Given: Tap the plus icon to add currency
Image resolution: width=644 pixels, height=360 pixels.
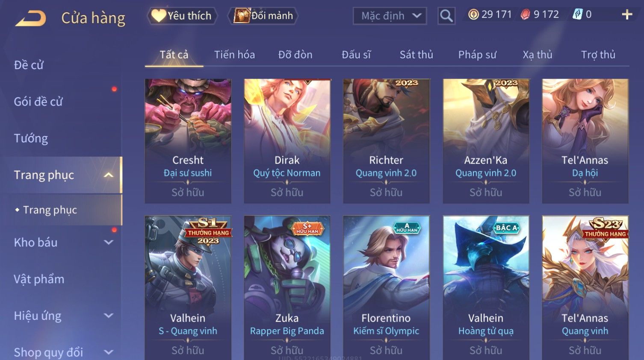Looking at the screenshot, I should click(x=627, y=15).
